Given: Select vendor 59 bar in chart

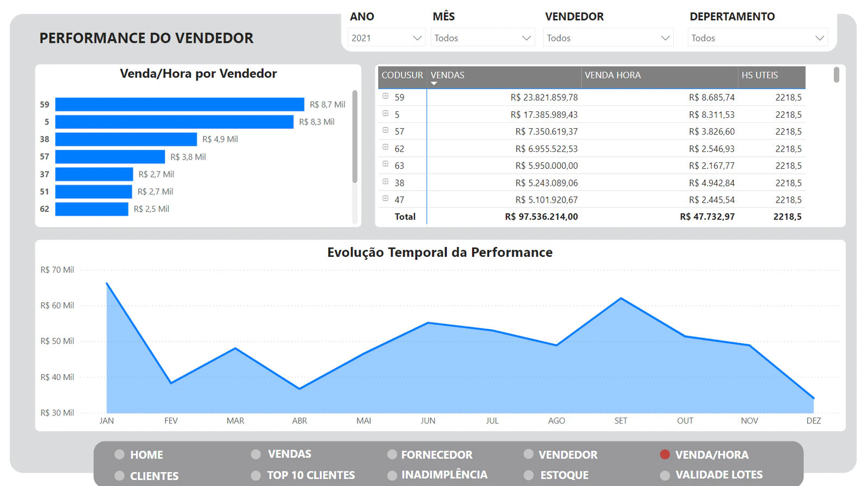Looking at the screenshot, I should (180, 104).
